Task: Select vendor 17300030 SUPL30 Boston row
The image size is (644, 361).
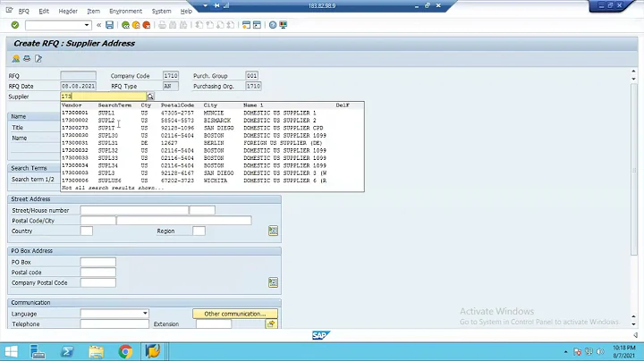Action: 212,136
